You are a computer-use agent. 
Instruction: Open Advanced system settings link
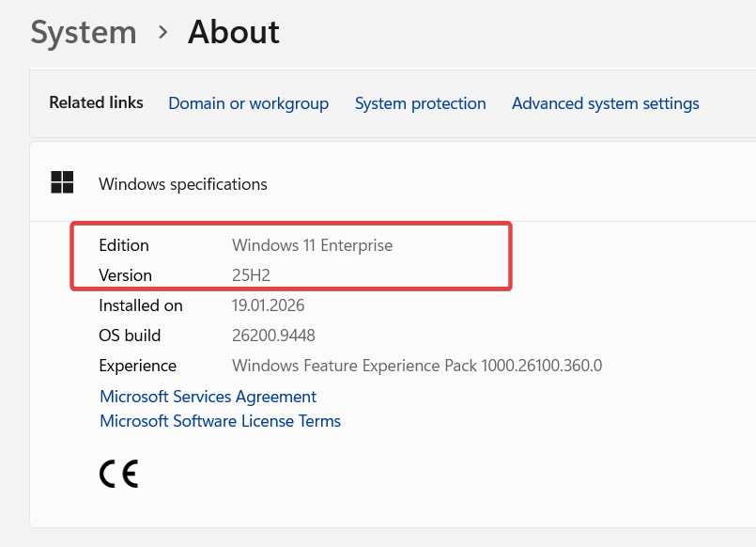[x=606, y=103]
